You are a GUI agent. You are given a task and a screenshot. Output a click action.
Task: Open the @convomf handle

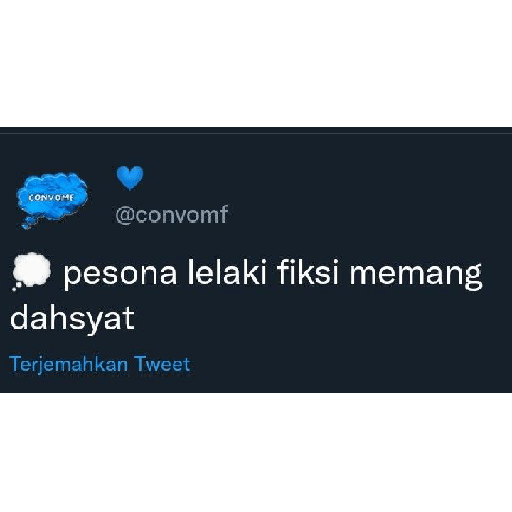click(172, 215)
